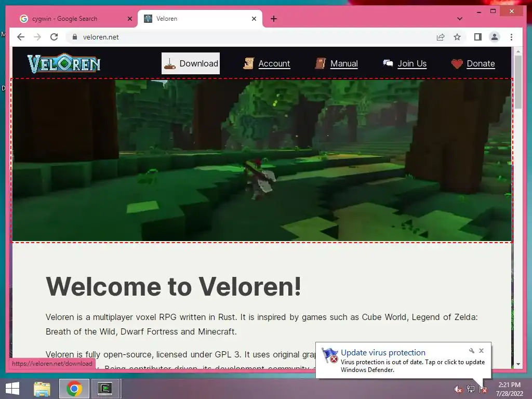Open the tab search chevron dropdown
The width and height of the screenshot is (532, 399).
coord(460,19)
